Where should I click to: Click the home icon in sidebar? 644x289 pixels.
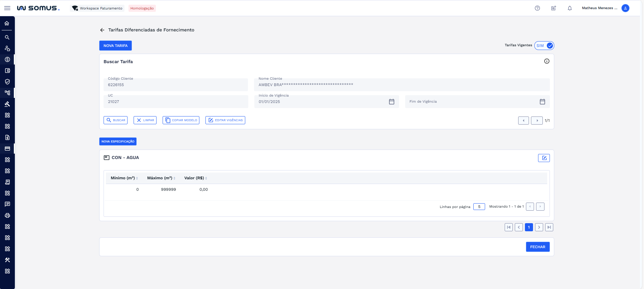7,23
